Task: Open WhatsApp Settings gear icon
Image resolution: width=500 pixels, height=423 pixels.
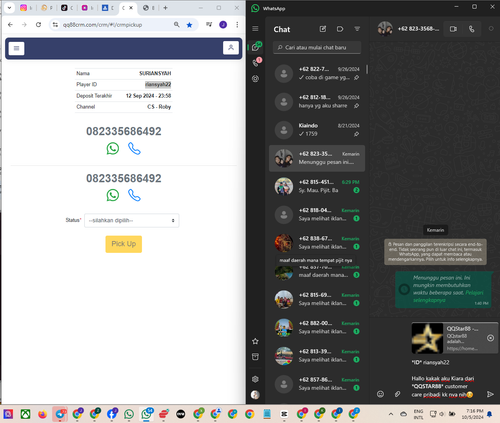Action: (x=255, y=379)
